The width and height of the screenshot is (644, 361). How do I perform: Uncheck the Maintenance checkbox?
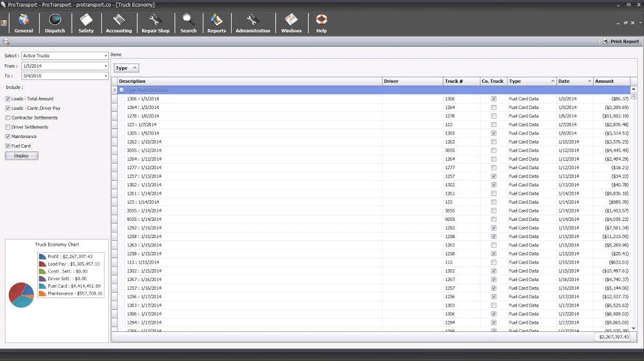[8, 137]
